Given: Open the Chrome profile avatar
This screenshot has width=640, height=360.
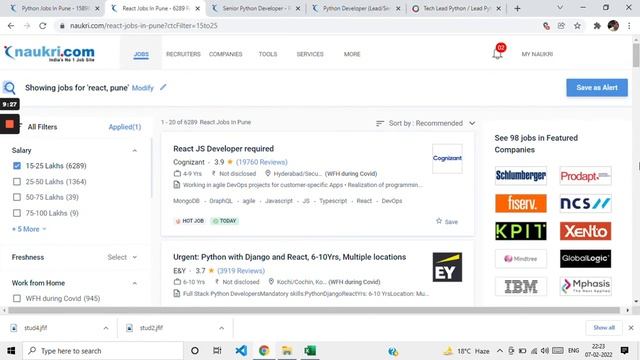Looking at the screenshot, I should [x=613, y=26].
